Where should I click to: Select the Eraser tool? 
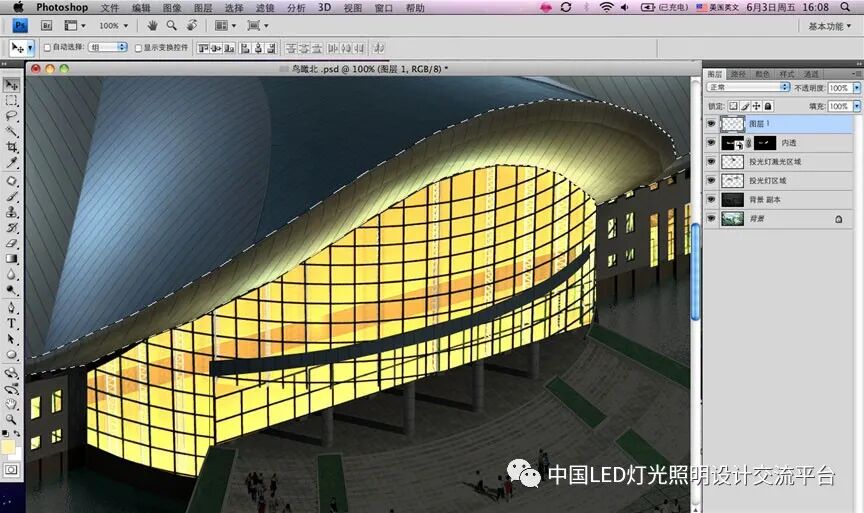[x=11, y=243]
